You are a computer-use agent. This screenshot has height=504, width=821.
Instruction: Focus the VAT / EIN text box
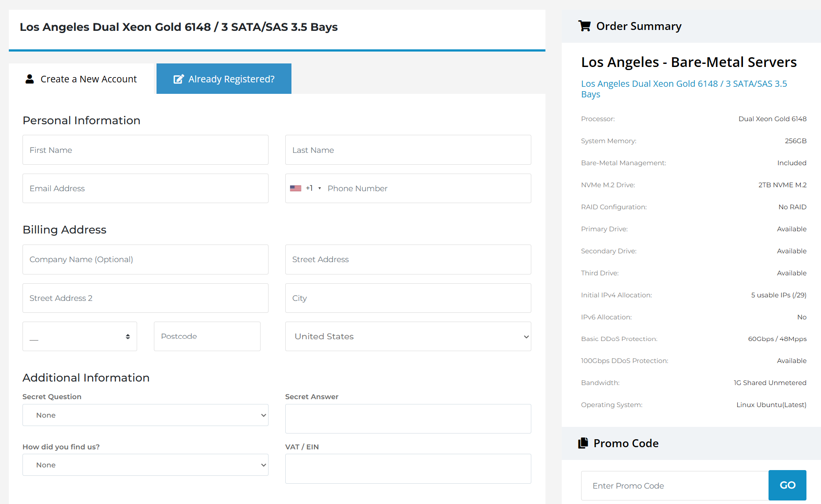coord(408,469)
